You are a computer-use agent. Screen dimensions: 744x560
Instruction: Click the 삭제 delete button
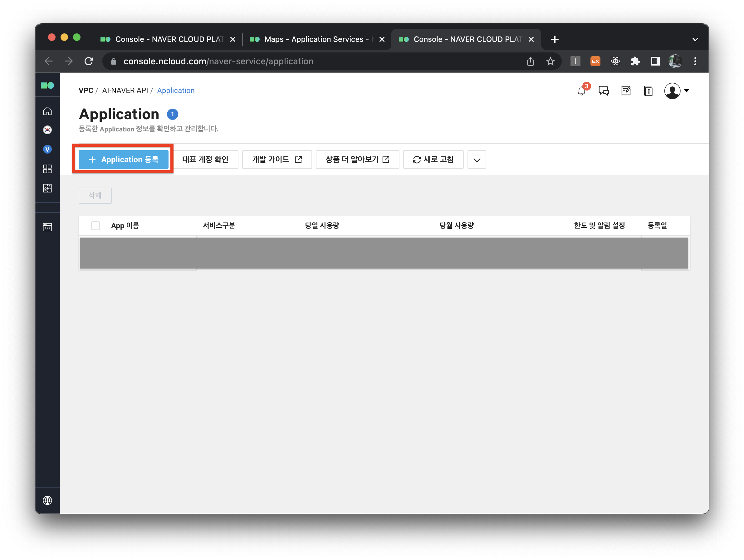point(95,196)
